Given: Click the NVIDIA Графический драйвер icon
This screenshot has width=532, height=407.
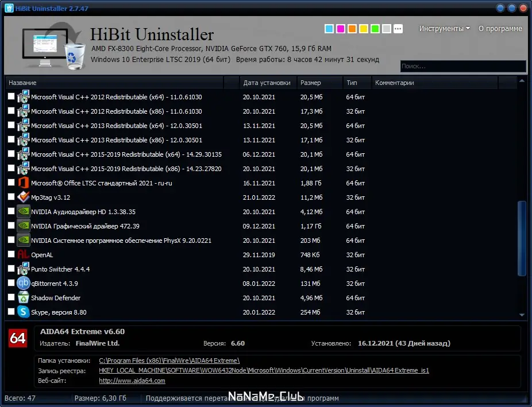Looking at the screenshot, I should tap(23, 226).
